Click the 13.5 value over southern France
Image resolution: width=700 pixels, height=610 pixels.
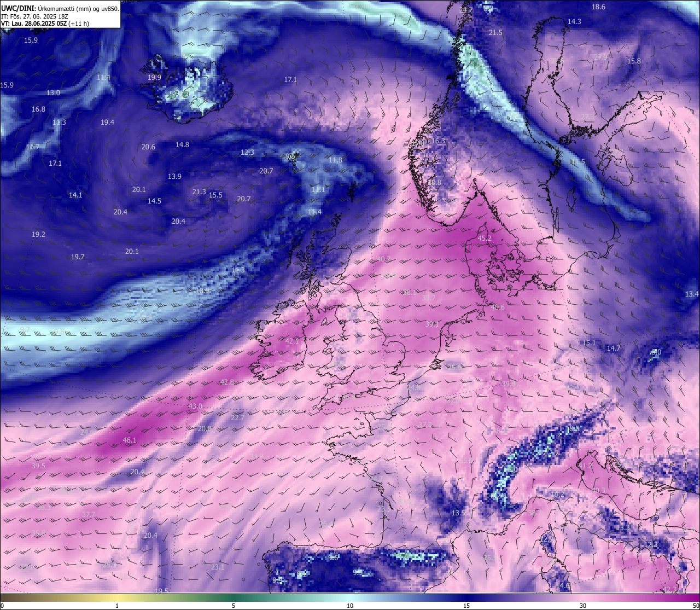coord(459,513)
